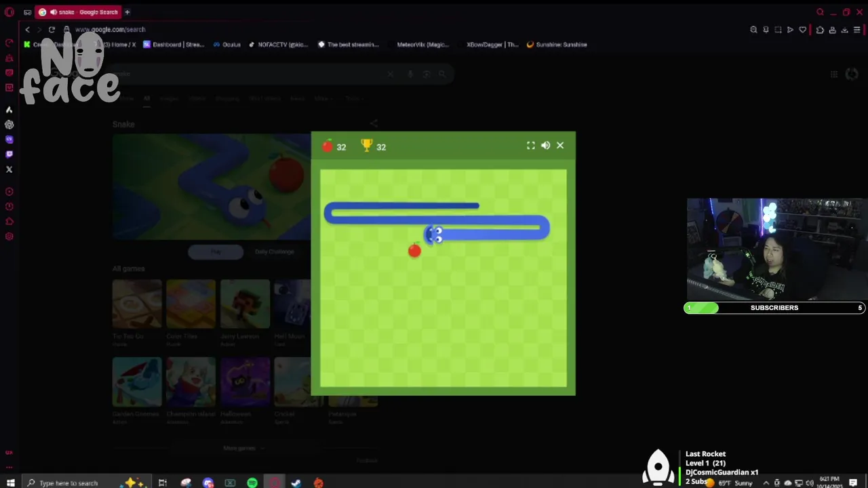The width and height of the screenshot is (868, 488).
Task: Open the Champion Island game thumbnail
Action: click(x=191, y=382)
